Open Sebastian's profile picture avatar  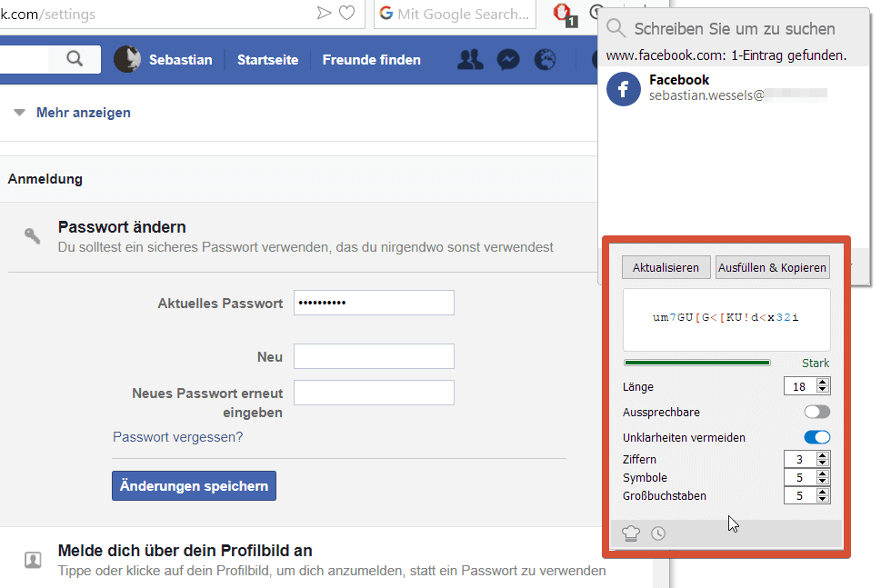point(127,59)
